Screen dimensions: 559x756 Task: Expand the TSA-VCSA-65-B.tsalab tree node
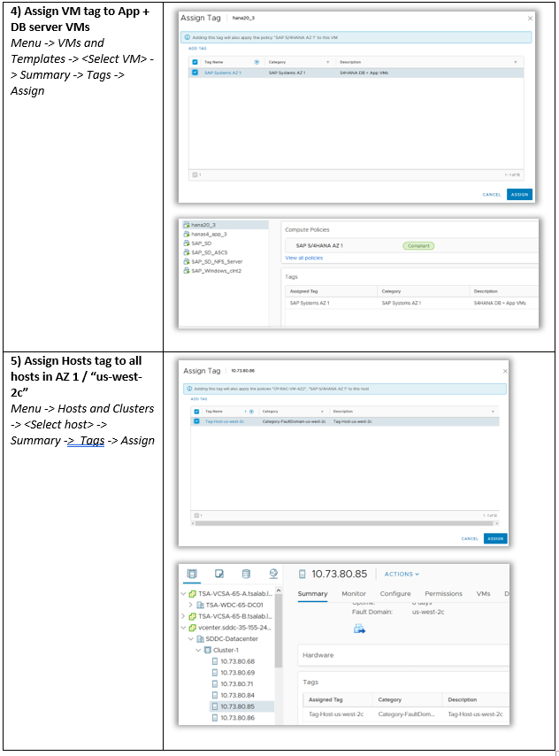pyautogui.click(x=183, y=616)
